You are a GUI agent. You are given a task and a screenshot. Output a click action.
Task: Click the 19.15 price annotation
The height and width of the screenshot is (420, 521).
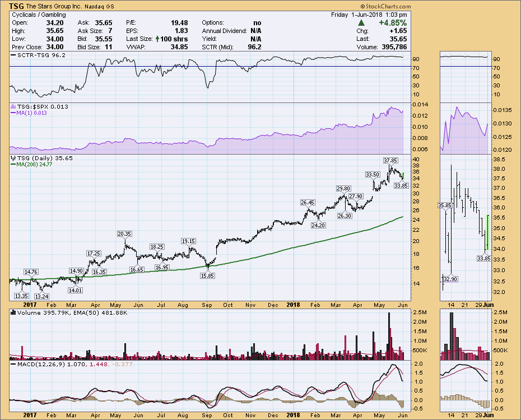[x=188, y=241]
